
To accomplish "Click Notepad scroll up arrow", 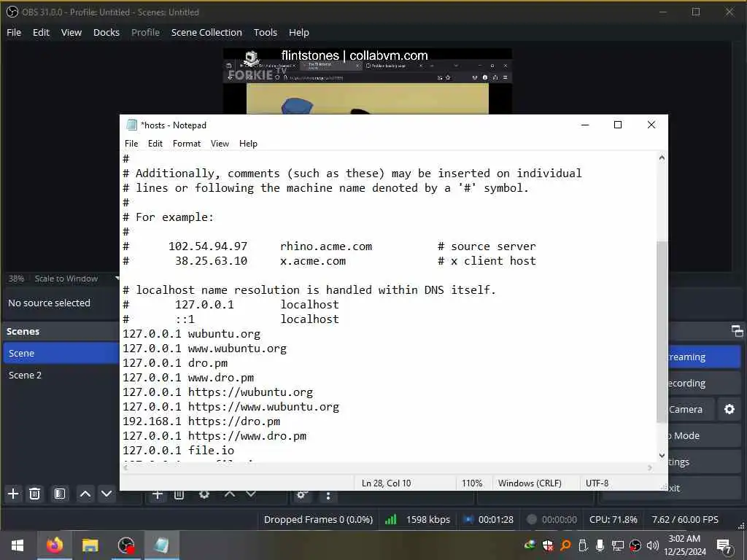I will point(661,157).
